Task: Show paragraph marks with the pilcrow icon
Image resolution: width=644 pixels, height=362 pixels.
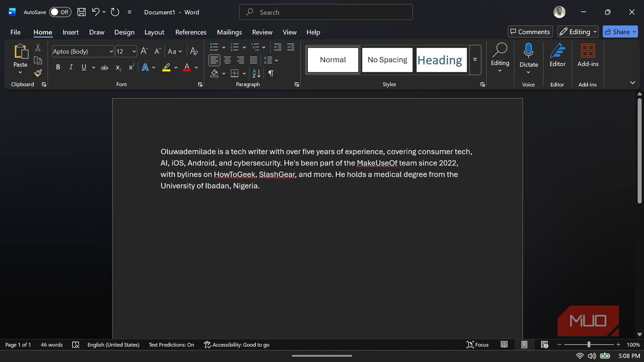Action: click(x=271, y=73)
